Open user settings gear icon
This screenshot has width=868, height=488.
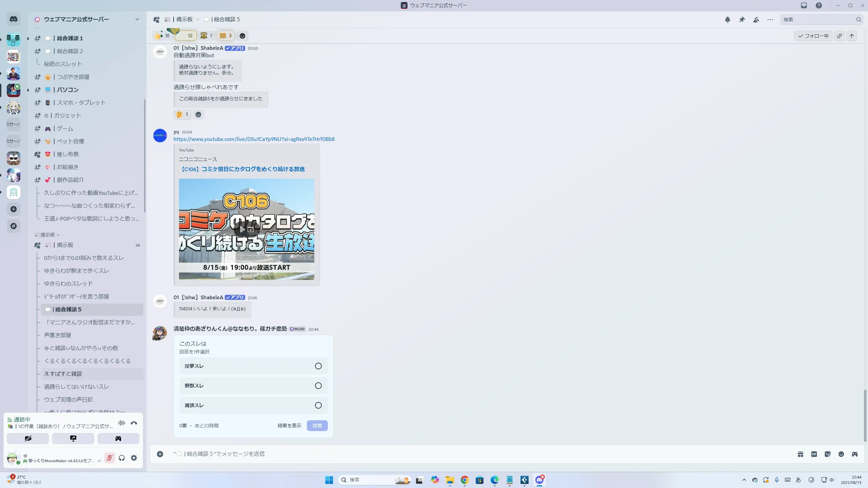point(134,458)
